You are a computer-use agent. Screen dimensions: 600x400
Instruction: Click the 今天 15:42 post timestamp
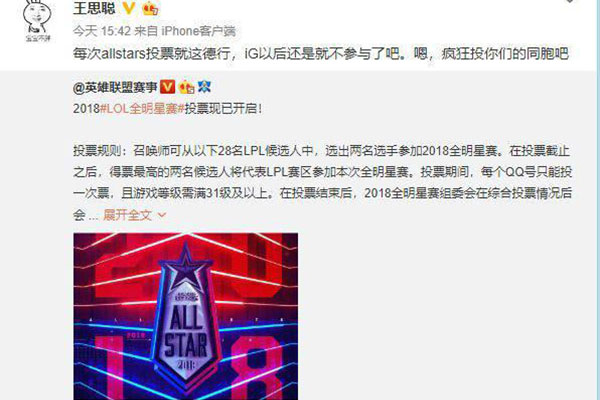point(102,31)
